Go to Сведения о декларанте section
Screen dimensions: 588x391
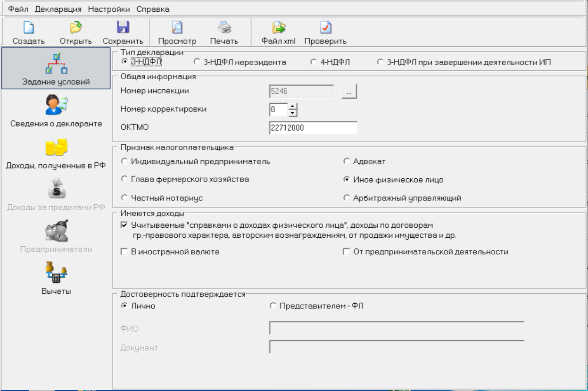point(57,111)
